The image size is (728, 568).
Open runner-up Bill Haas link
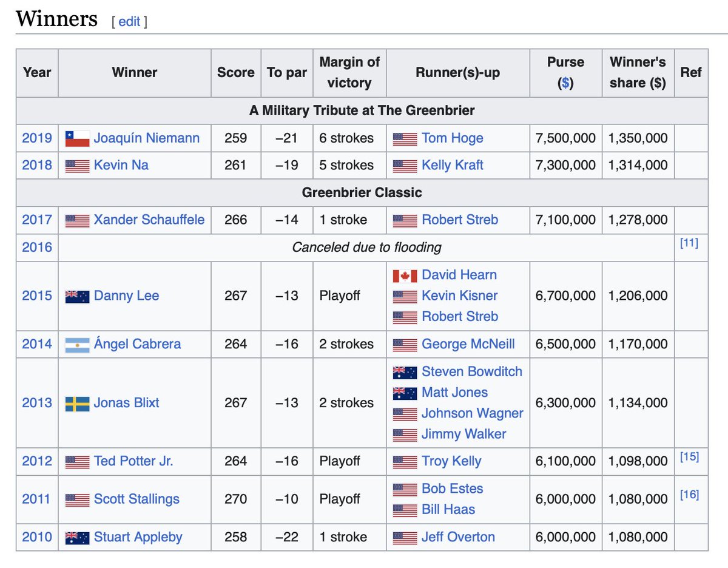pos(448,509)
